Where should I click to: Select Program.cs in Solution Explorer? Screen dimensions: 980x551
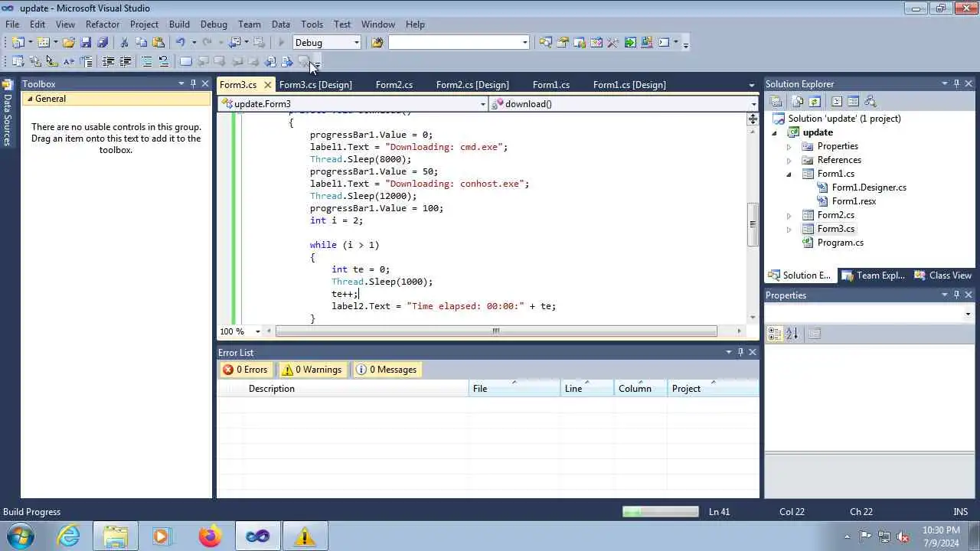pyautogui.click(x=840, y=243)
